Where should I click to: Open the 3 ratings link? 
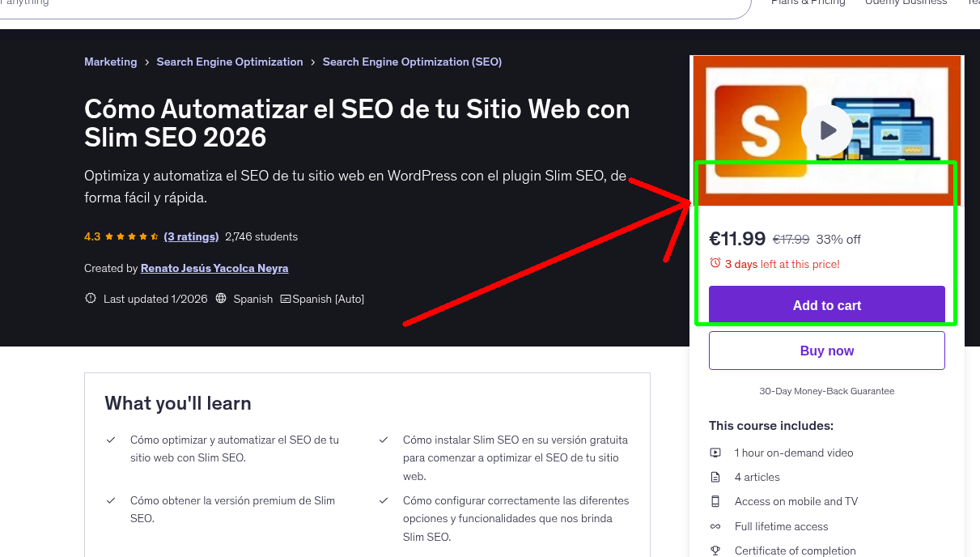191,236
